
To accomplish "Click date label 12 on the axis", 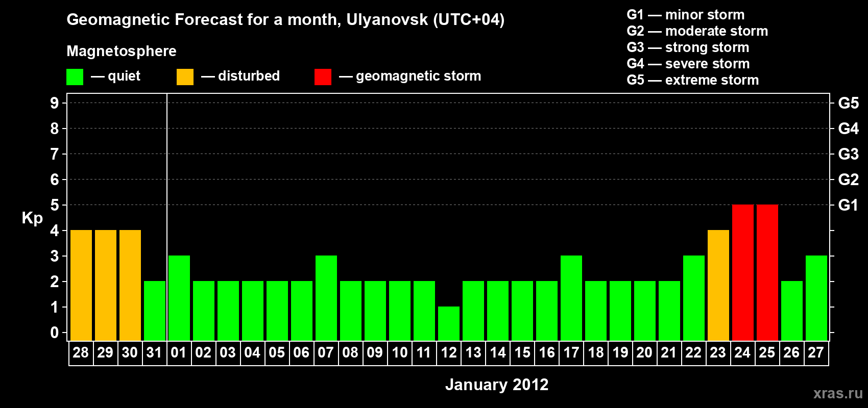I will click(448, 352).
